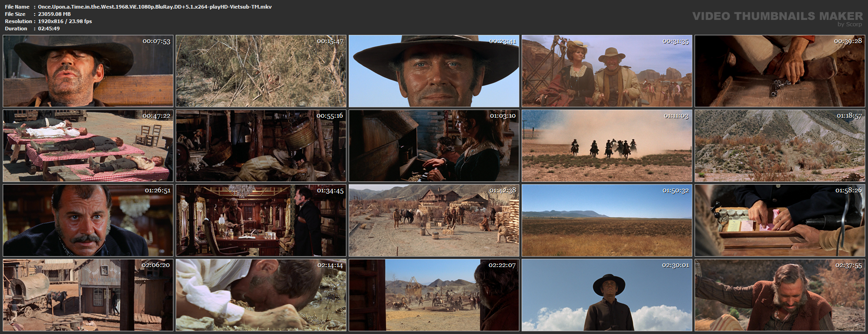Click the frame timestamped 00:23:41
Screen dimensions: 868x334
(434, 71)
